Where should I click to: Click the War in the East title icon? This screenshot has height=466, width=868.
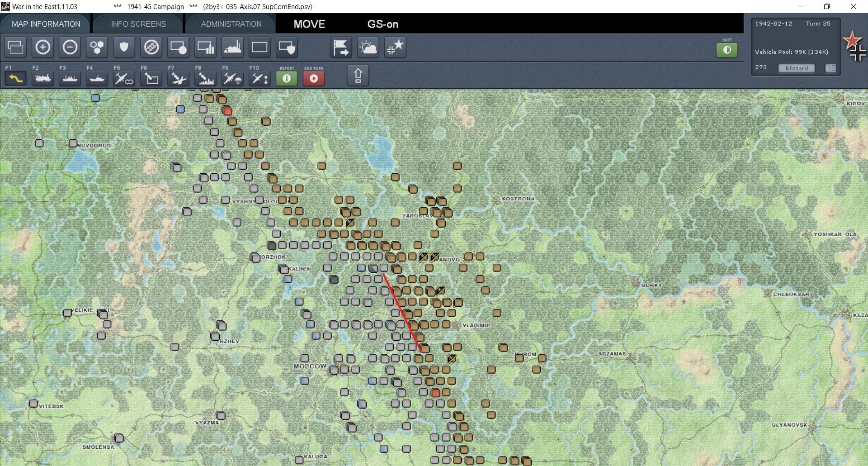coord(5,6)
